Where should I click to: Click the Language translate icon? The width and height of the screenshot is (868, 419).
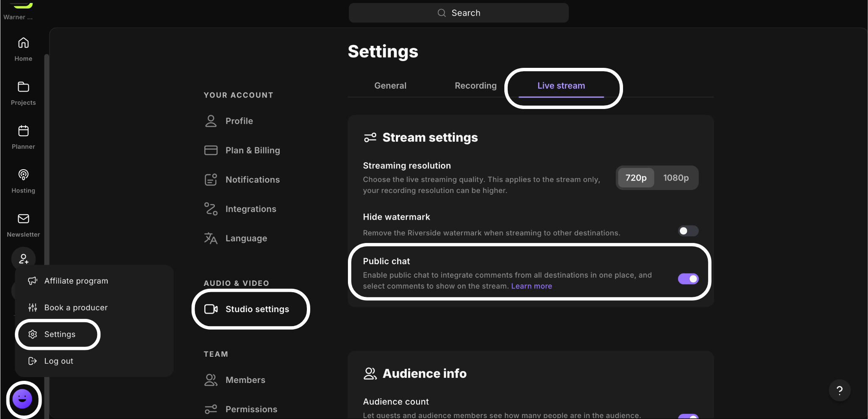coord(211,238)
